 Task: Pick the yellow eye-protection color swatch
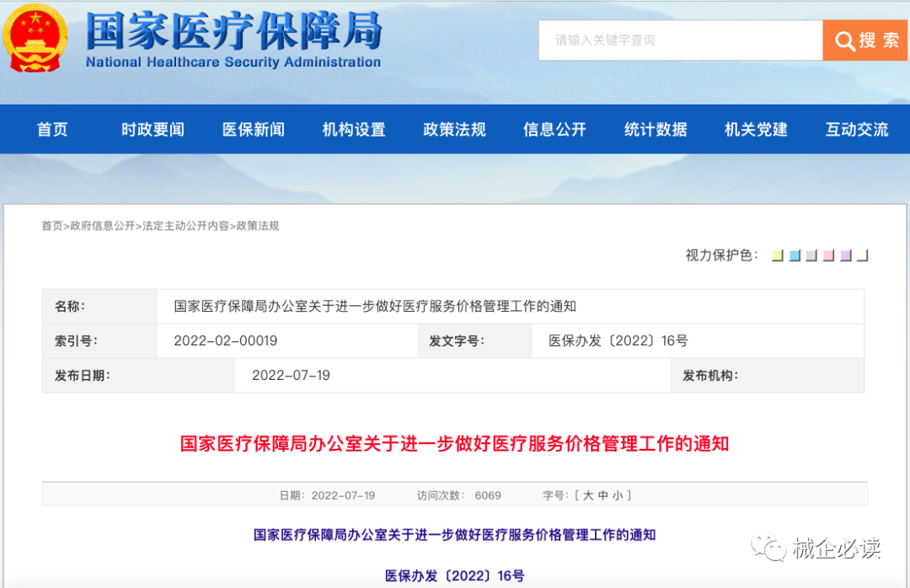coord(778,255)
